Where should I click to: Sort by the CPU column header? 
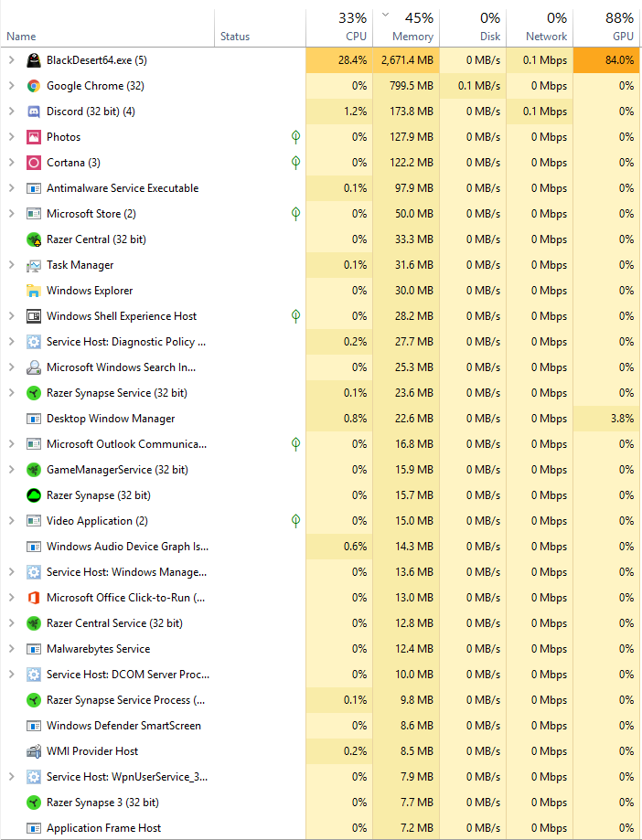[339, 27]
